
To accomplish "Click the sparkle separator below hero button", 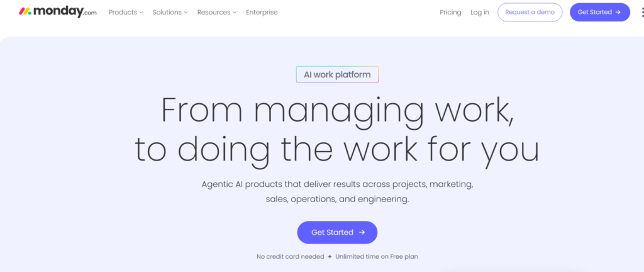I will pos(330,257).
